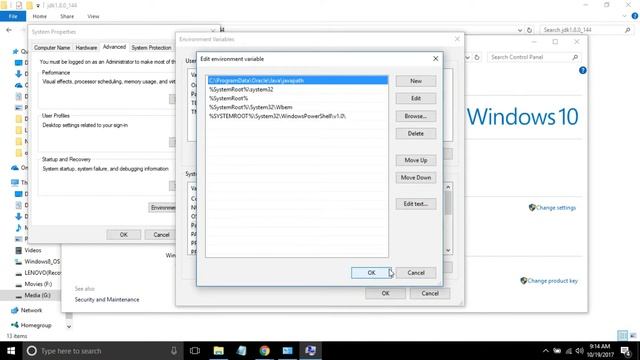The image size is (640, 360).
Task: Click OK in Environment Variables window
Action: click(x=385, y=293)
